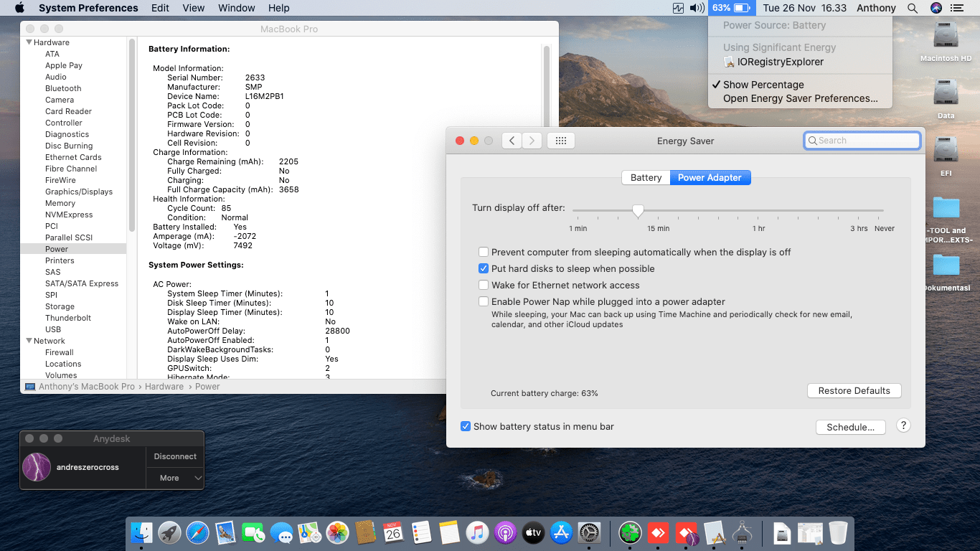Click the Spotlight search magnifier icon
This screenshot has height=551, width=980.
click(x=912, y=8)
